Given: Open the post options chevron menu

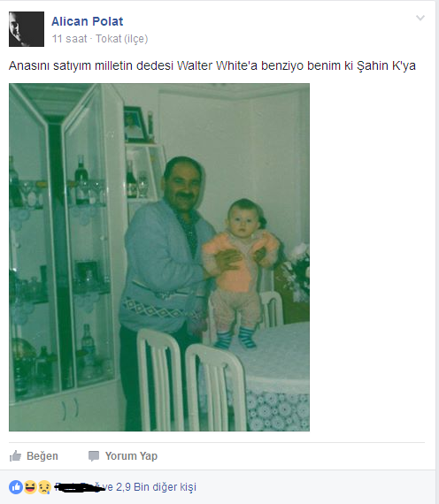Looking at the screenshot, I should pos(420,18).
